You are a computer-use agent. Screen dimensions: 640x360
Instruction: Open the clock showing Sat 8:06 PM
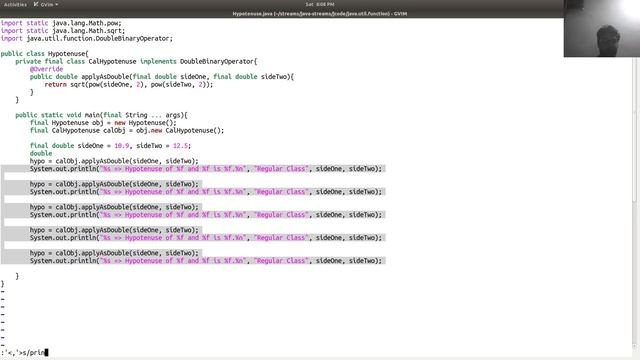tap(320, 4)
